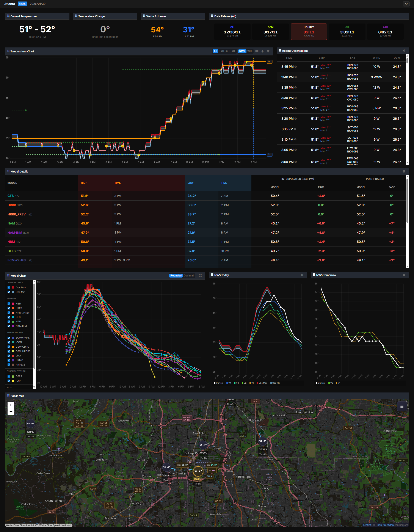
Task: Collapse the dashboard via the top-right chevron
Action: point(406,4)
